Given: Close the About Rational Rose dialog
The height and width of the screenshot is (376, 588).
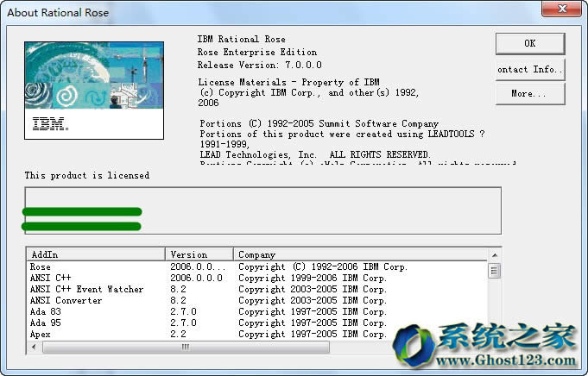Looking at the screenshot, I should 564,9.
